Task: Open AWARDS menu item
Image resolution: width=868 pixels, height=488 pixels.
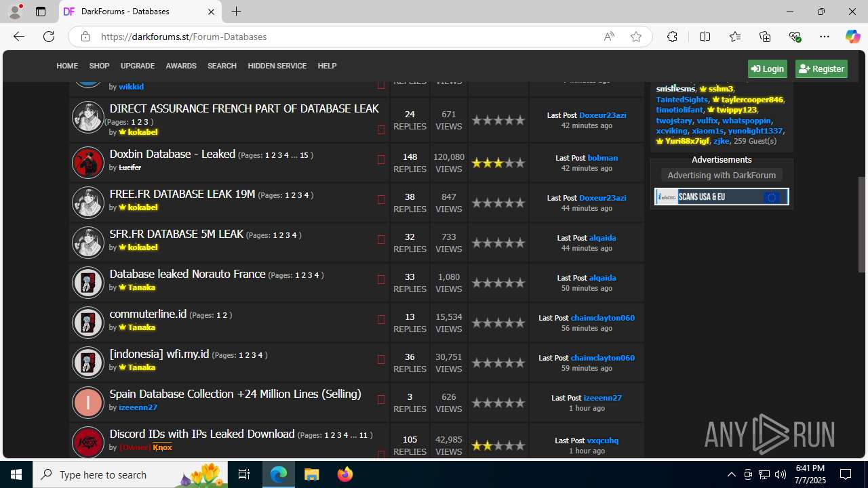Action: point(181,66)
